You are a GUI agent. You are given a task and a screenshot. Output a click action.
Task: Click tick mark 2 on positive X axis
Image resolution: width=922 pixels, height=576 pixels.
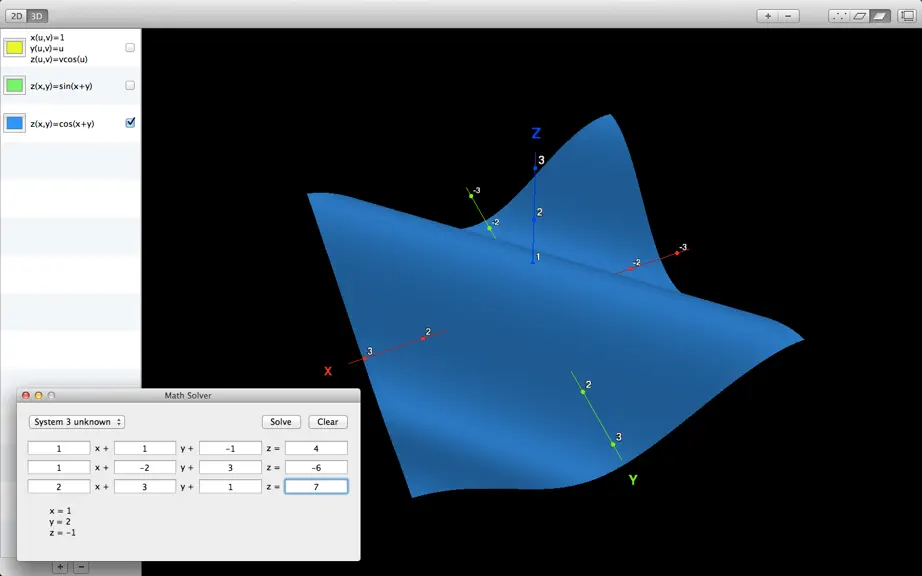[x=428, y=332]
